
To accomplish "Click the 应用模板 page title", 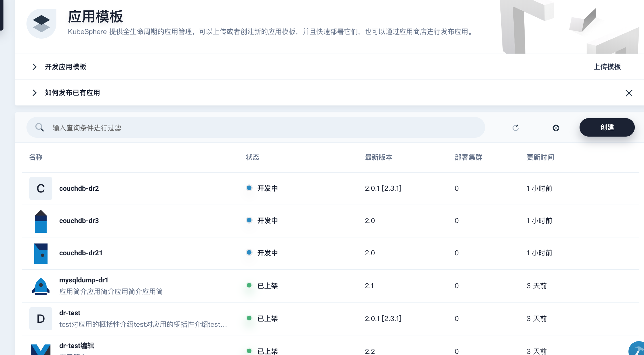I will coord(96,16).
